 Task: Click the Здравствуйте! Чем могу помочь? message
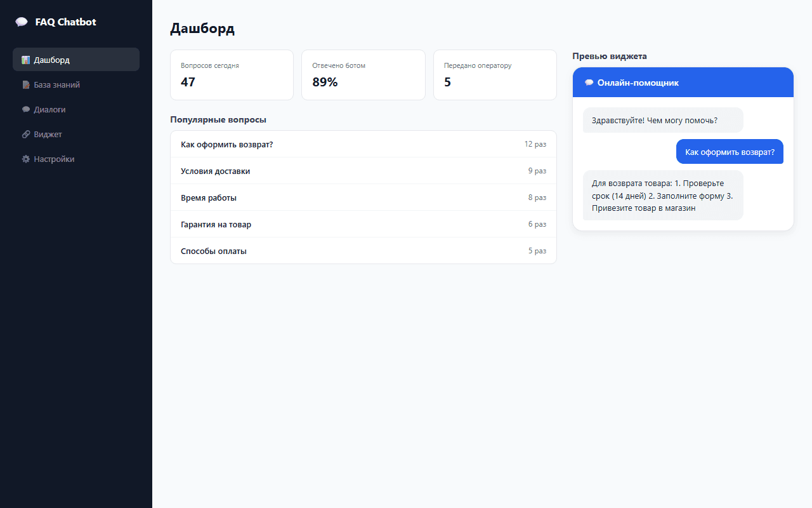click(663, 120)
